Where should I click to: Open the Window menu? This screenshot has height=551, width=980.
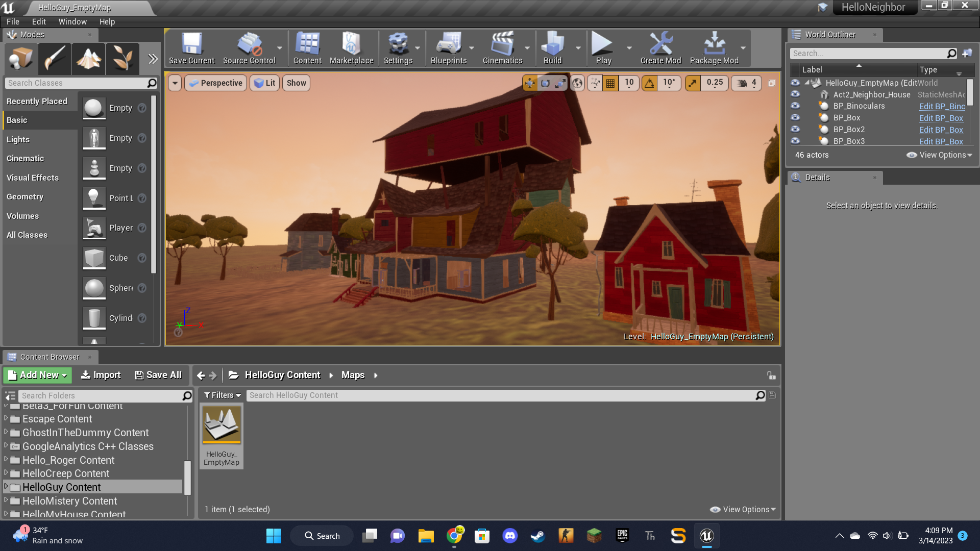tap(72, 21)
